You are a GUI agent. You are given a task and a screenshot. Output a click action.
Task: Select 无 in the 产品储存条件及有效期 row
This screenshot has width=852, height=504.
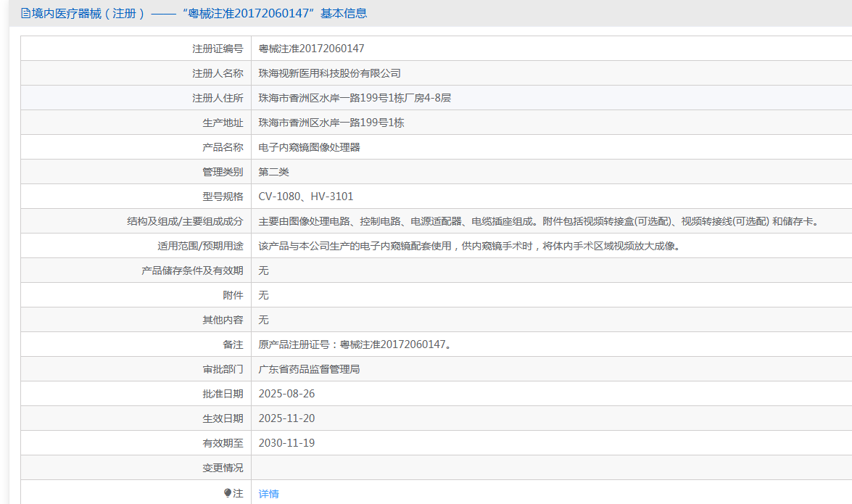[x=263, y=270]
